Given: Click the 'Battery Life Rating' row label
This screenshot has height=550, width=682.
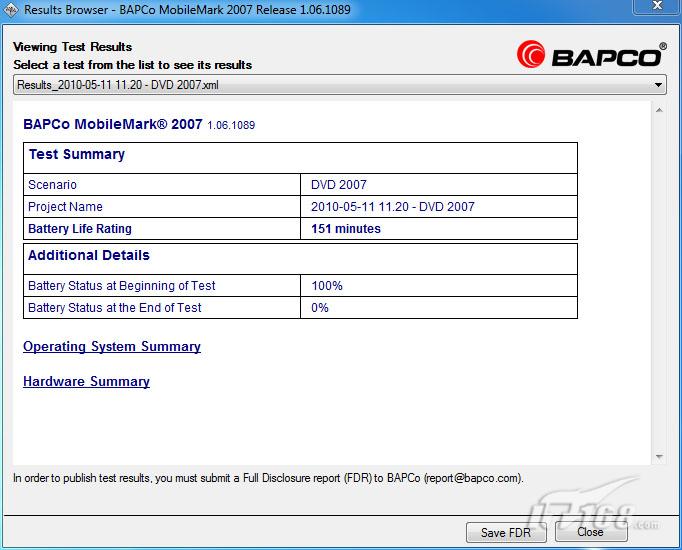Looking at the screenshot, I should [x=80, y=229].
